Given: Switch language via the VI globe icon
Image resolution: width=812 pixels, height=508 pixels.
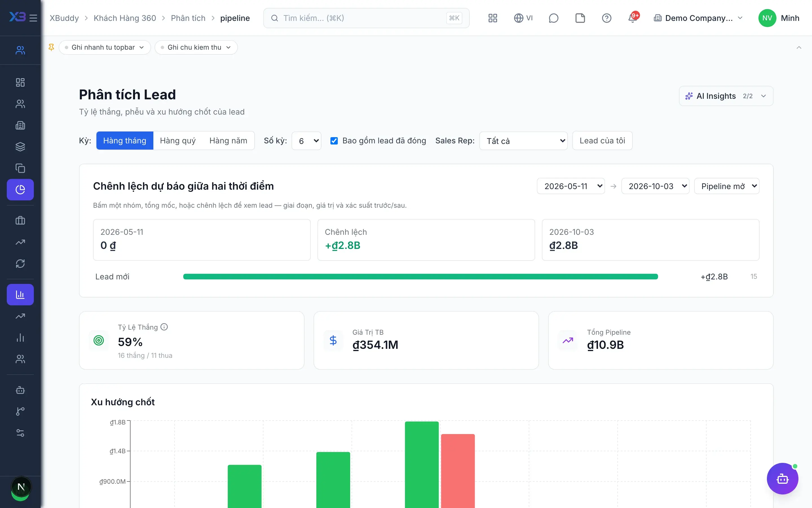Looking at the screenshot, I should click(x=523, y=18).
